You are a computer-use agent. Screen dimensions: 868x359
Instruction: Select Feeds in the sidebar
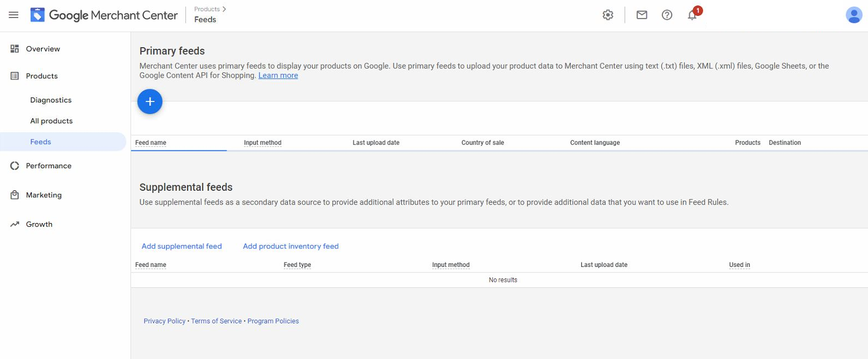[x=63, y=141]
